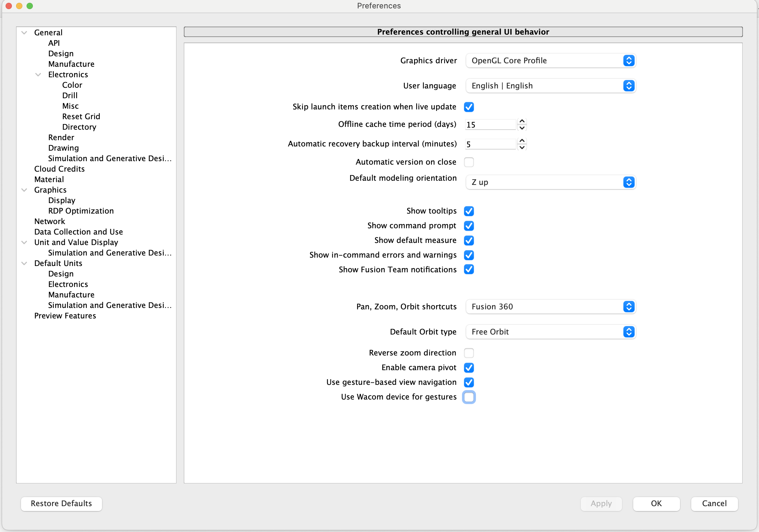Screen dimensions: 759x532
Task: Open Network preferences section
Action: coord(50,221)
